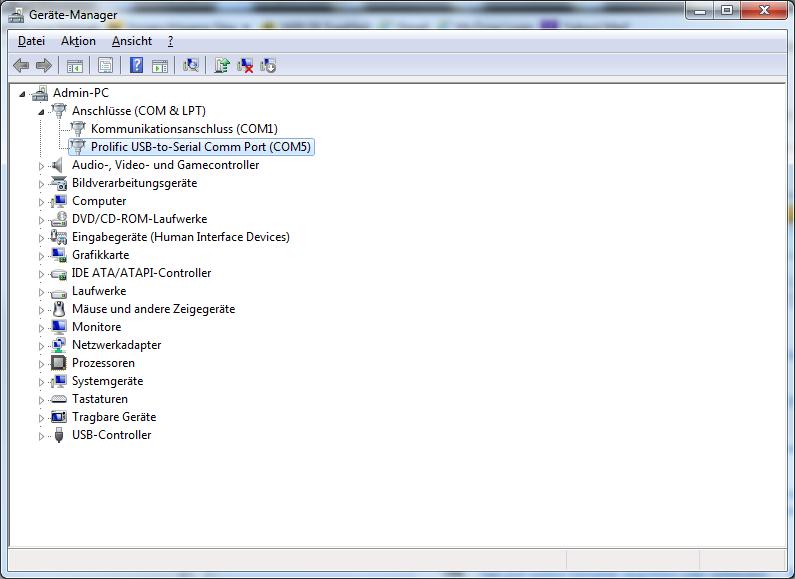Select the Monitore label

click(x=96, y=327)
